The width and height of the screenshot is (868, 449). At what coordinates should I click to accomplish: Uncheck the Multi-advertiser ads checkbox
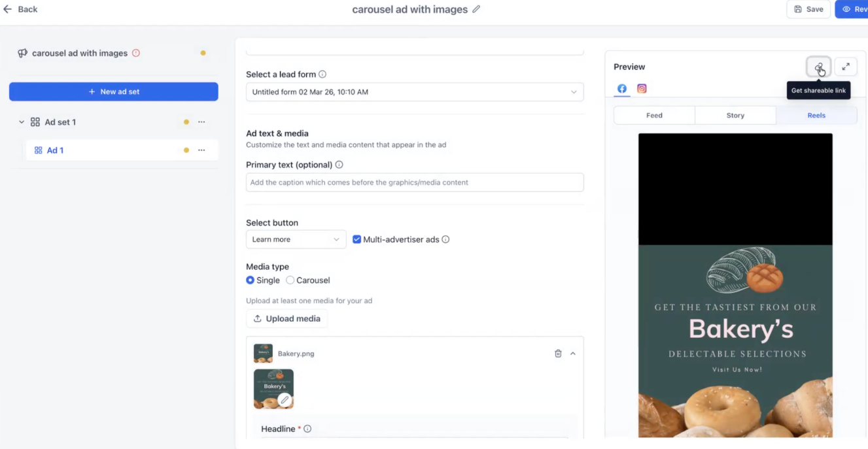[x=356, y=239]
